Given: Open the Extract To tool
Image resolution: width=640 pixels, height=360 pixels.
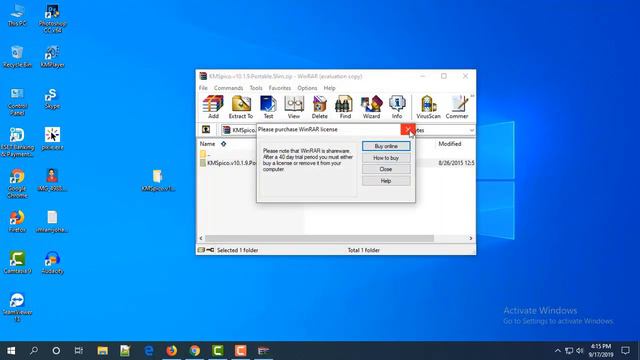Looking at the screenshot, I should pyautogui.click(x=241, y=107).
